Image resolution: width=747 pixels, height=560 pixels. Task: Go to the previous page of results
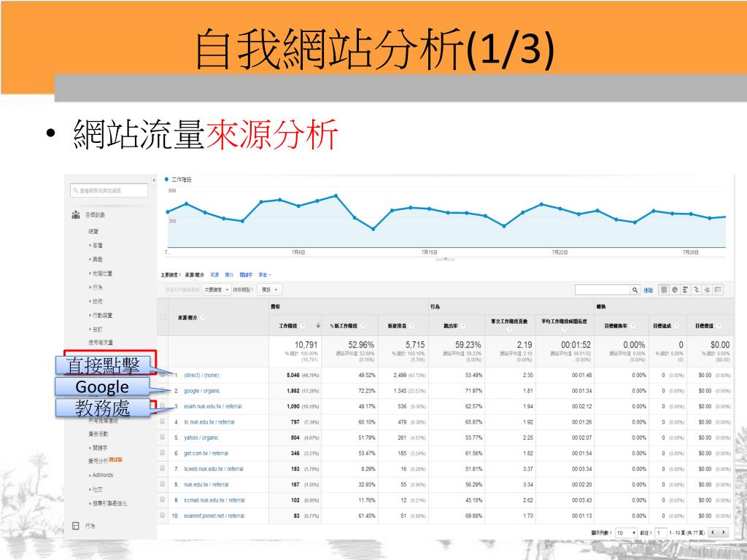(x=713, y=532)
